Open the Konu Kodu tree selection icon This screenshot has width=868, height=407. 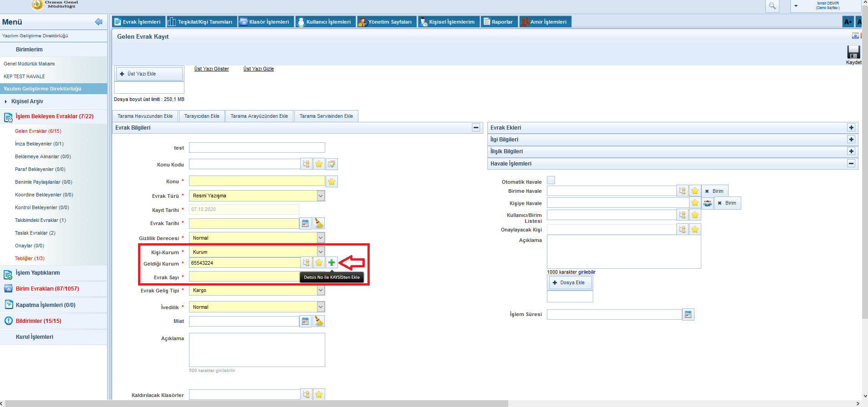[x=306, y=164]
